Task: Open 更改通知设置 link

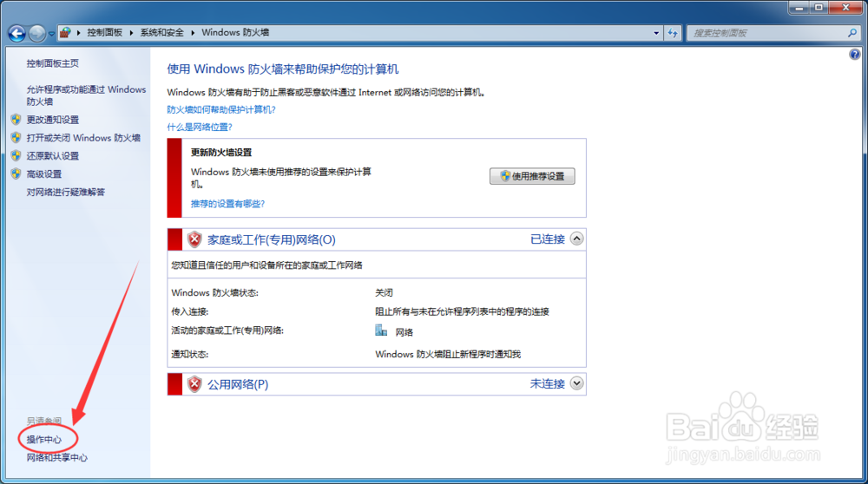Action: pos(53,120)
